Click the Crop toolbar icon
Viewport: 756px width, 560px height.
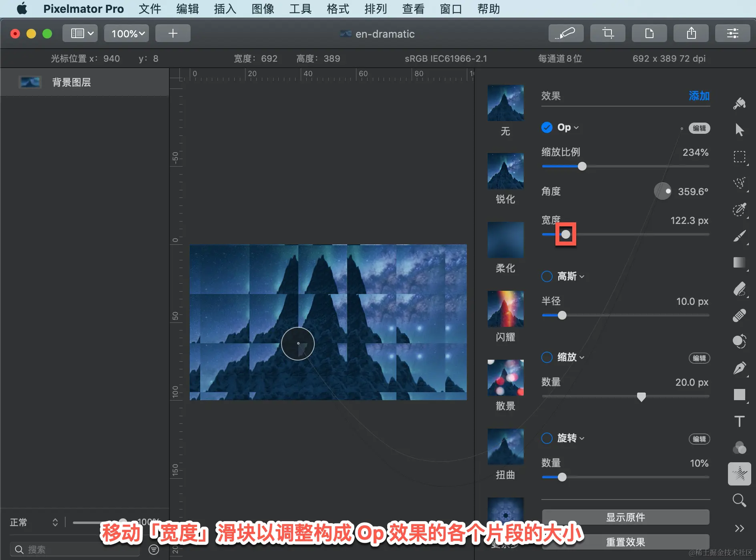point(608,33)
